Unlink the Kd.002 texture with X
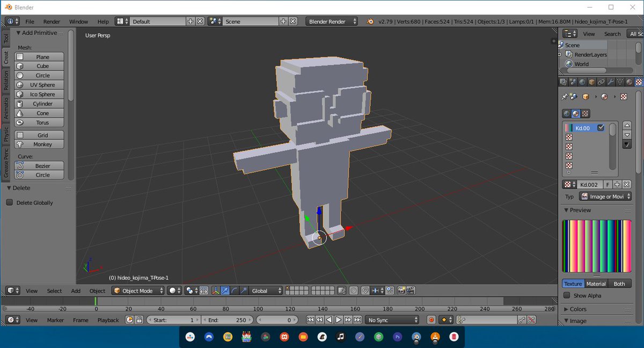This screenshot has height=348, width=644. pos(626,184)
